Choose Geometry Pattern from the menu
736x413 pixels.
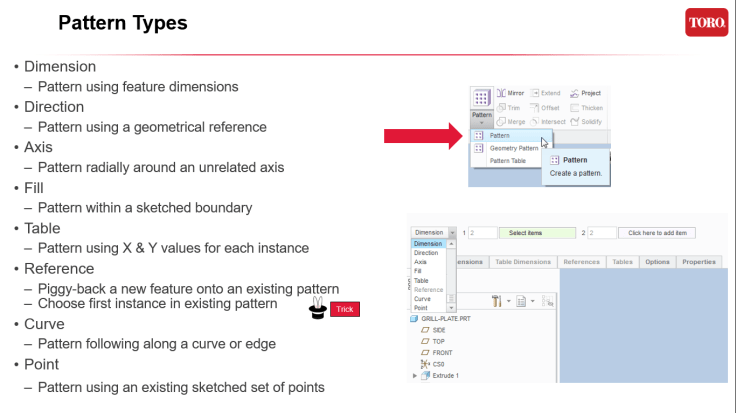[x=513, y=148]
